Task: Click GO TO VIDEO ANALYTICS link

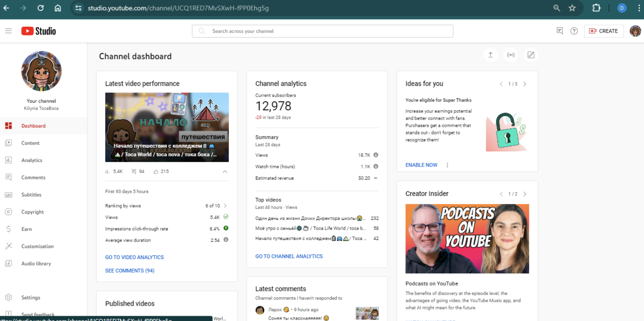Action: point(134,257)
